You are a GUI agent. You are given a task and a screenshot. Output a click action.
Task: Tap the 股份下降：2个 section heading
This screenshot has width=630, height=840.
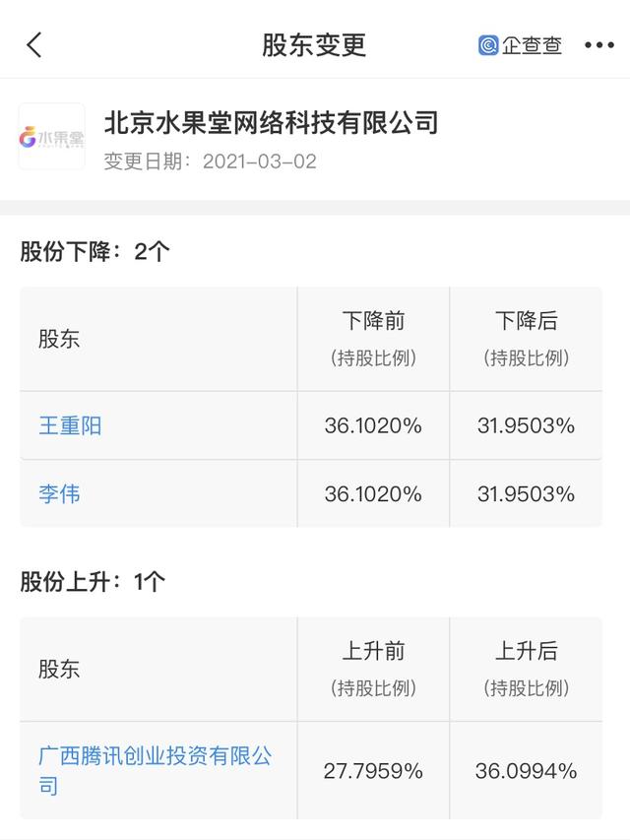pos(94,252)
